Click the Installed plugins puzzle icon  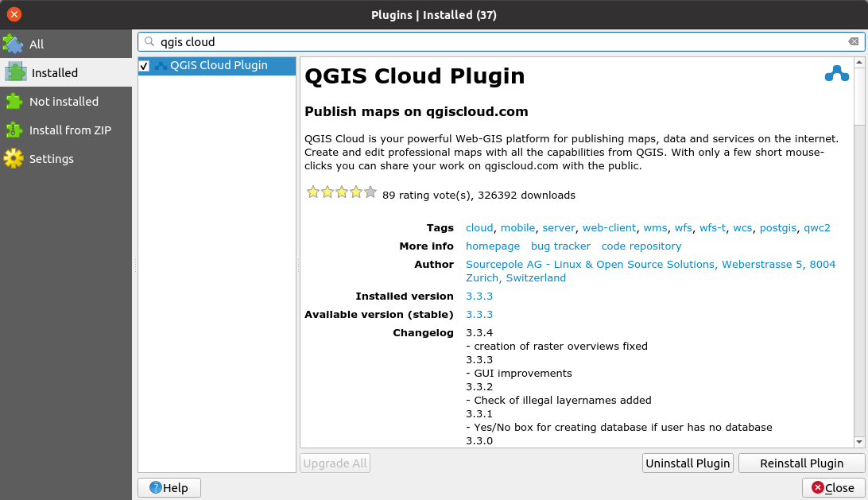(x=16, y=72)
